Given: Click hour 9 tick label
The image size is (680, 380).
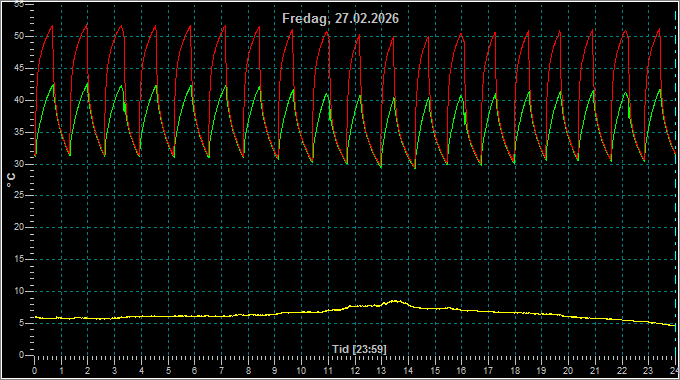Looking at the screenshot, I should click(275, 371).
